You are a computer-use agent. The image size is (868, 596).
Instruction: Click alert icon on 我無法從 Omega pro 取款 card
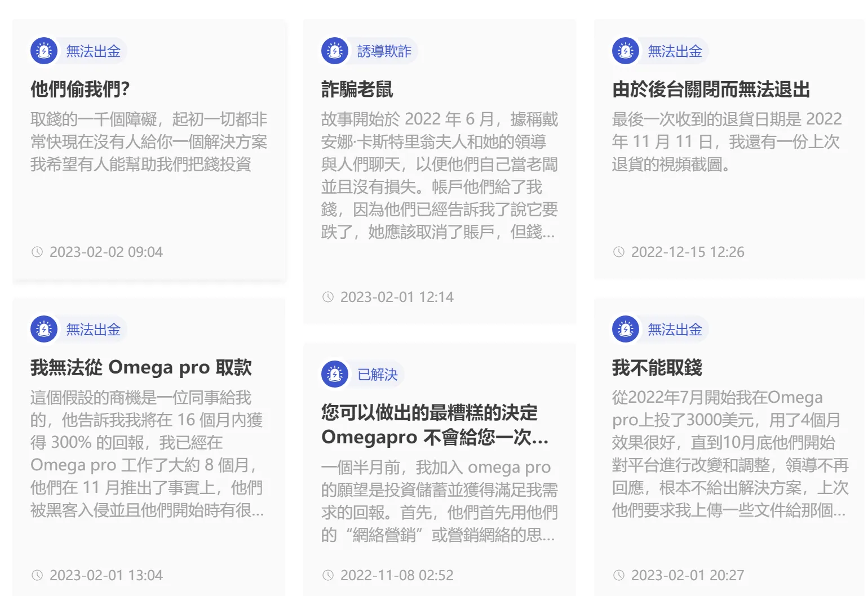pos(44,329)
